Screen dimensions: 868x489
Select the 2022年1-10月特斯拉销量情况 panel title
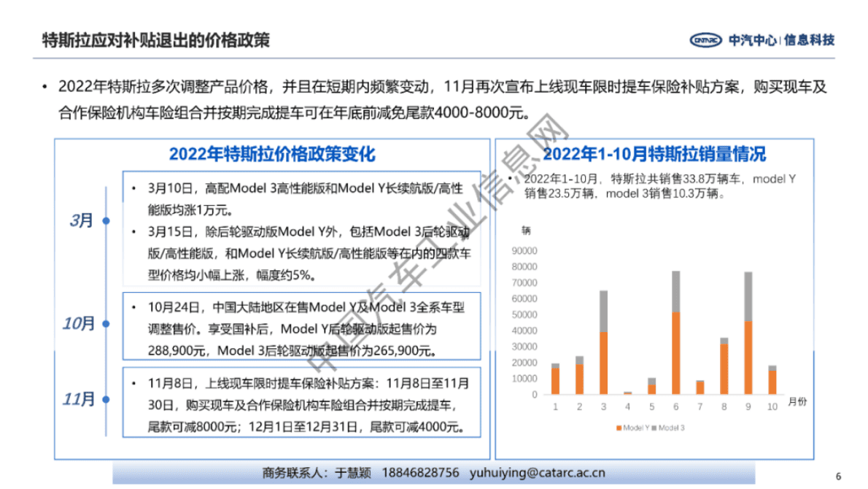pos(656,154)
